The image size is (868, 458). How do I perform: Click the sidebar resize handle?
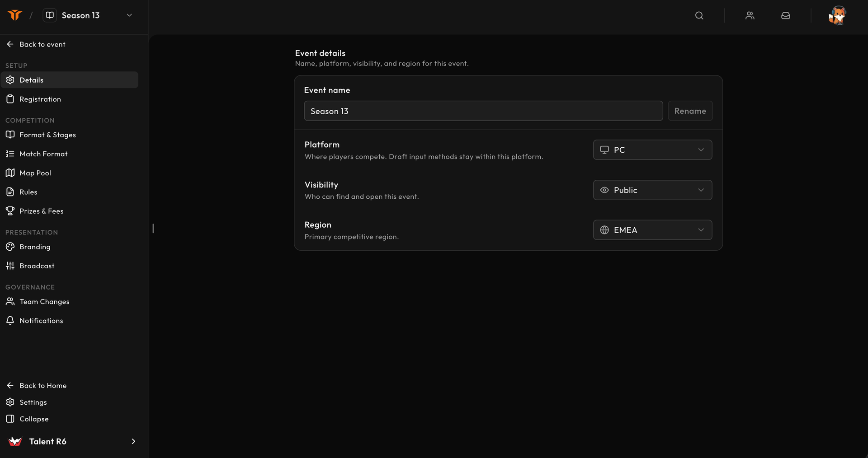click(x=153, y=229)
